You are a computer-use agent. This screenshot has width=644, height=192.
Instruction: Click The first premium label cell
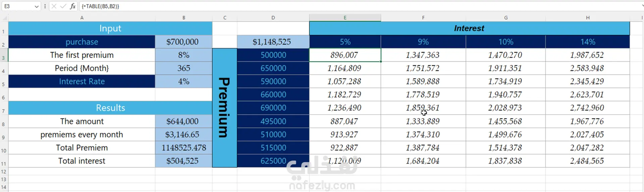tap(82, 55)
